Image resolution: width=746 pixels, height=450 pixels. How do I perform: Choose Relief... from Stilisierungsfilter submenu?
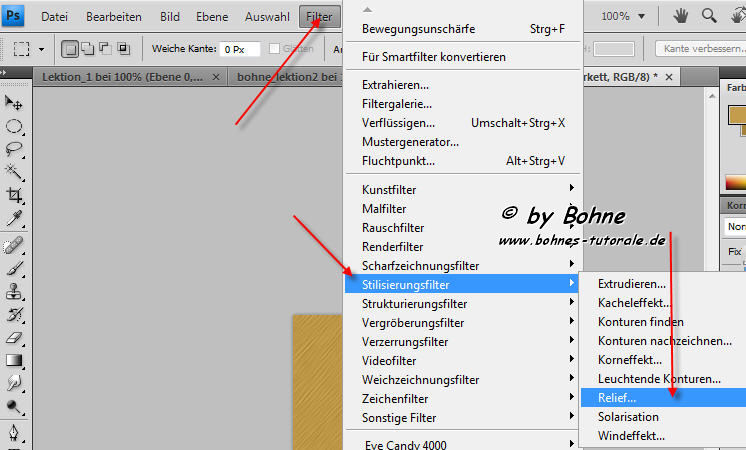(x=617, y=398)
